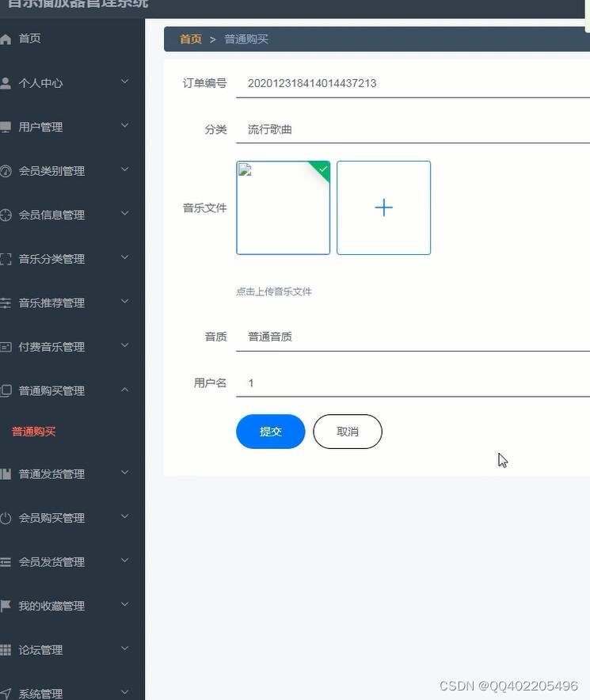The height and width of the screenshot is (700, 590).
Task: Click the home icon beside 首页 in sidebar
Action: click(6, 40)
